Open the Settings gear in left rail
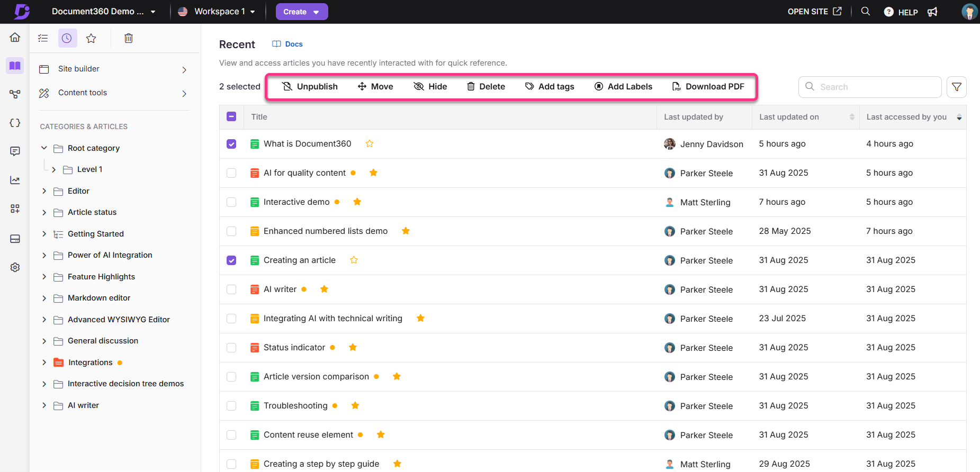The height and width of the screenshot is (472, 980). 15,267
